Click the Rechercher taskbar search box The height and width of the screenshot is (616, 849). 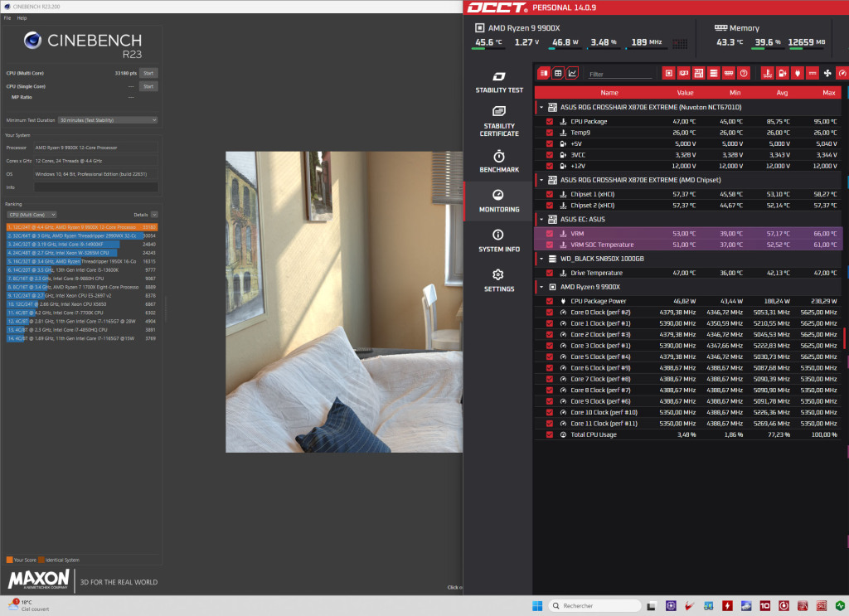pos(594,606)
